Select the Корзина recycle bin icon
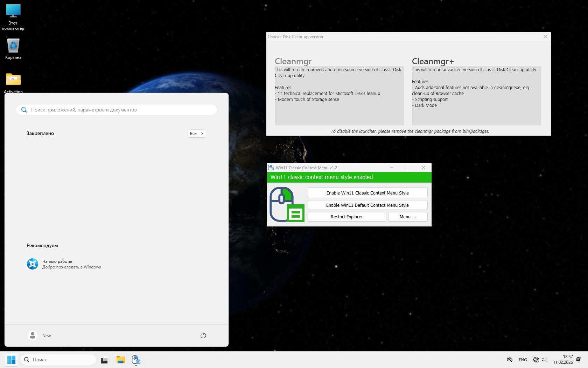The image size is (588, 368). click(x=13, y=49)
